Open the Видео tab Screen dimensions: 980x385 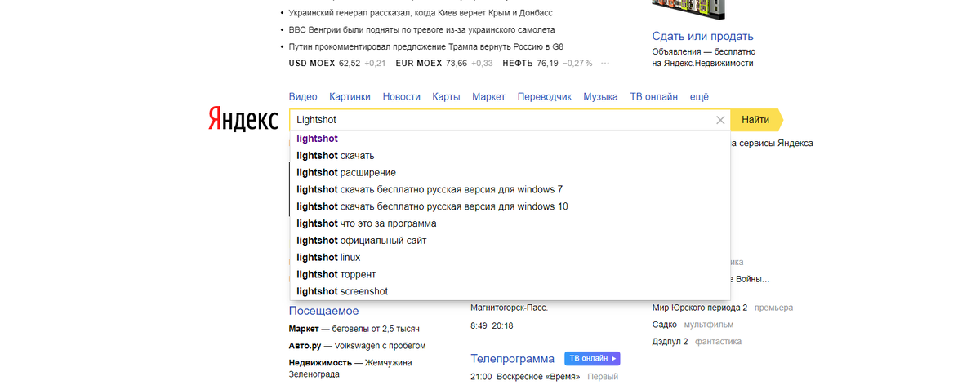coord(303,96)
